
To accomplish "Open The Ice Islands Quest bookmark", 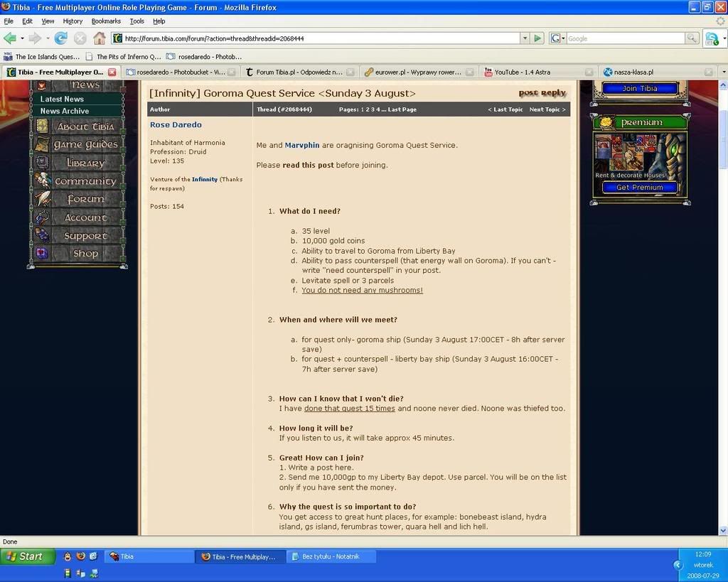I will [x=42, y=57].
